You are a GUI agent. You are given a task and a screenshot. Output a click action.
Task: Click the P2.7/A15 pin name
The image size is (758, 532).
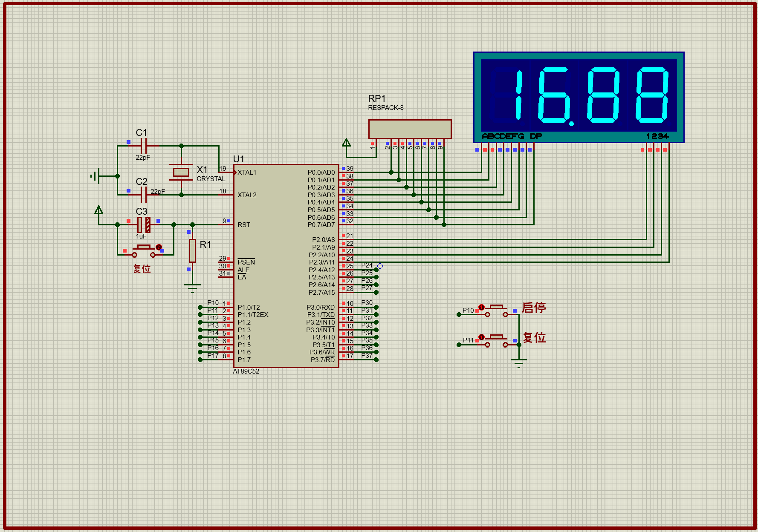pos(322,293)
